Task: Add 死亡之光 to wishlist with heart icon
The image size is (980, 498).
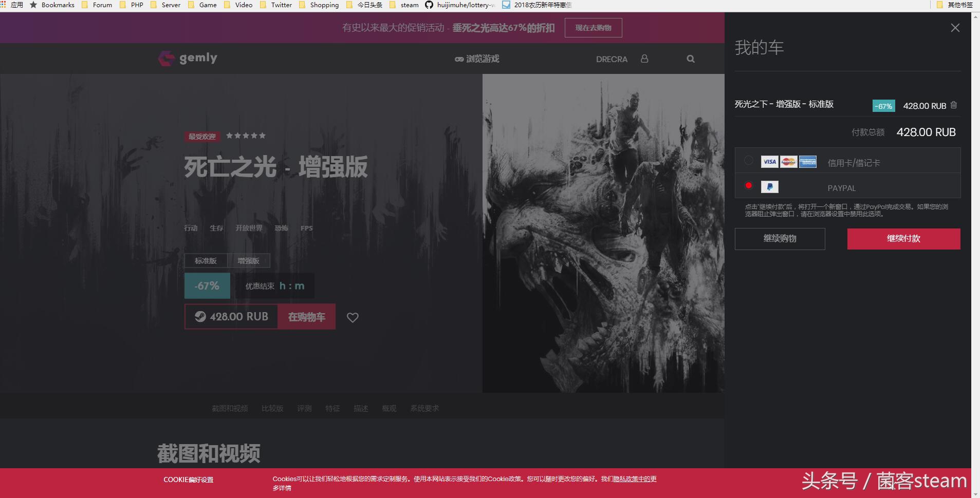Action: coord(352,317)
